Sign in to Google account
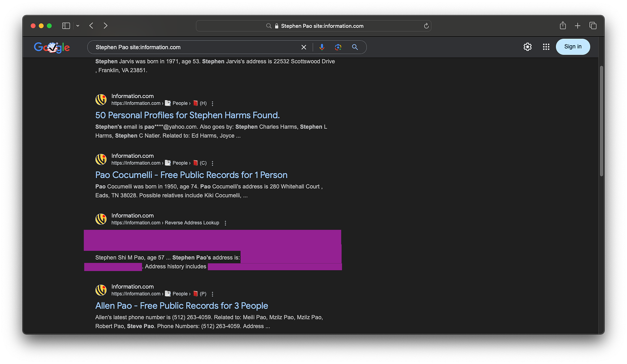Screen dimensions: 627x364 pos(573,46)
